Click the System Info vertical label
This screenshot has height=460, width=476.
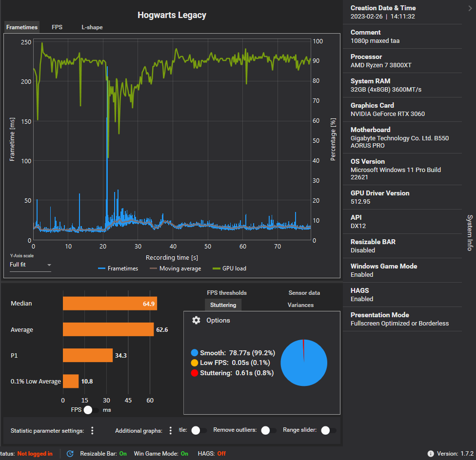coord(470,232)
